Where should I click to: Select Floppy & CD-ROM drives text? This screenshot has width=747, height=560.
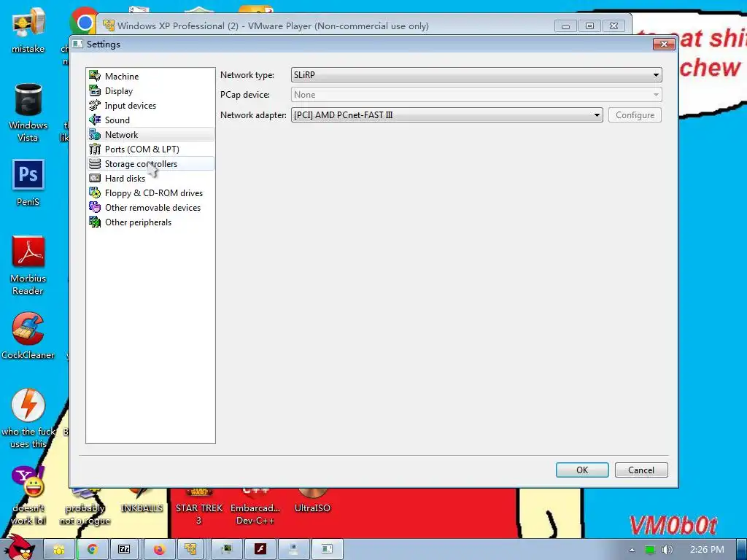point(154,192)
